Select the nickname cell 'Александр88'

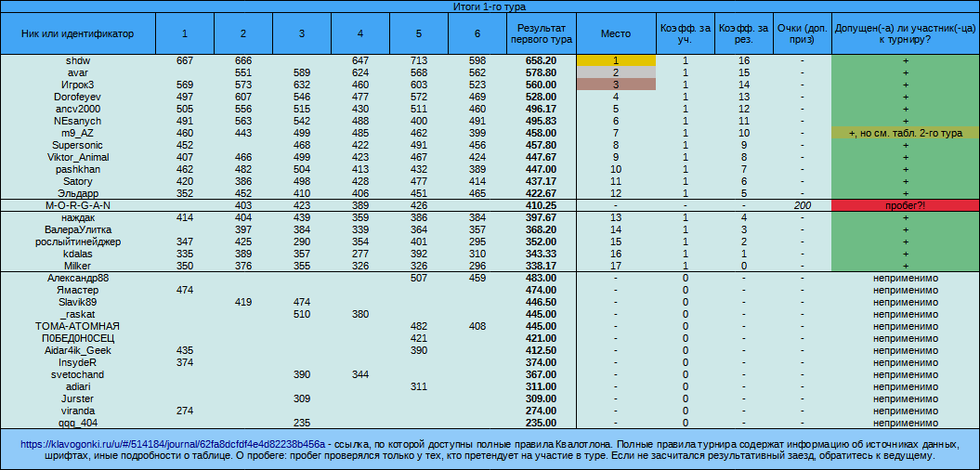[x=77, y=278]
